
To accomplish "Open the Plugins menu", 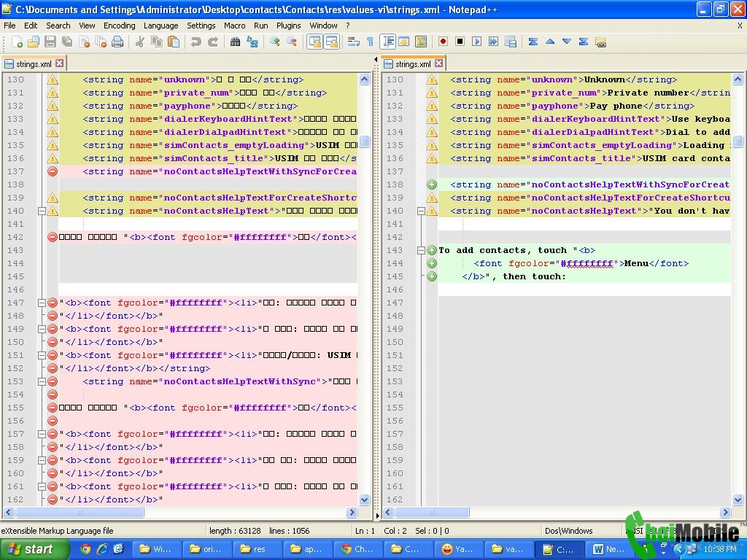I will coord(288,26).
